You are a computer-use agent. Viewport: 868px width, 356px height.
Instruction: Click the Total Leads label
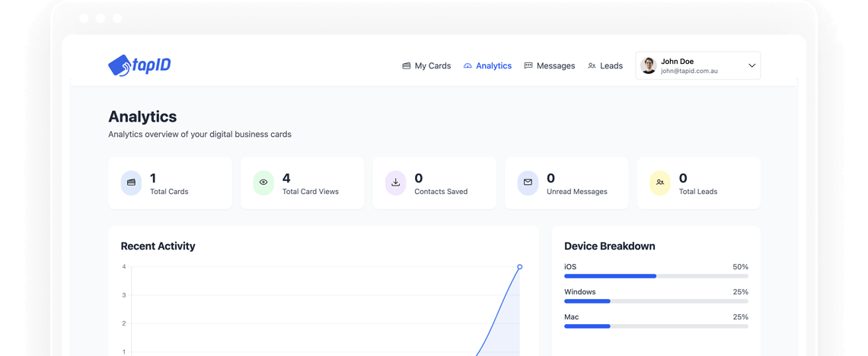coord(698,192)
